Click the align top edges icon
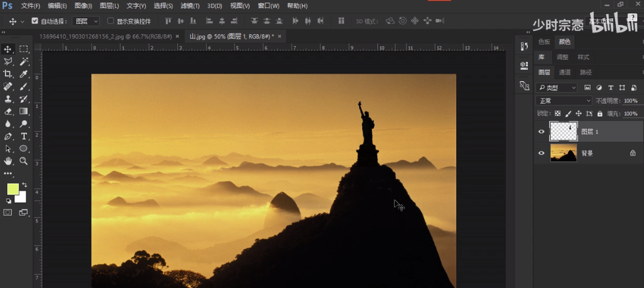 (168, 21)
